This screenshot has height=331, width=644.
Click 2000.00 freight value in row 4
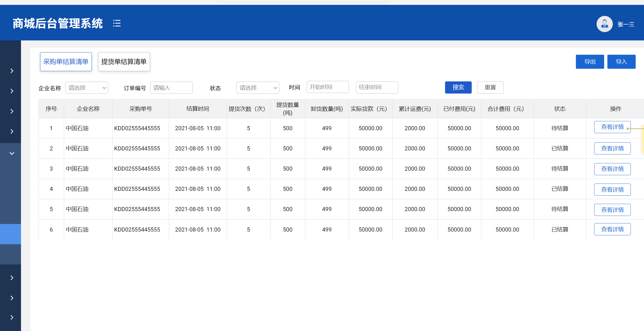click(x=415, y=189)
